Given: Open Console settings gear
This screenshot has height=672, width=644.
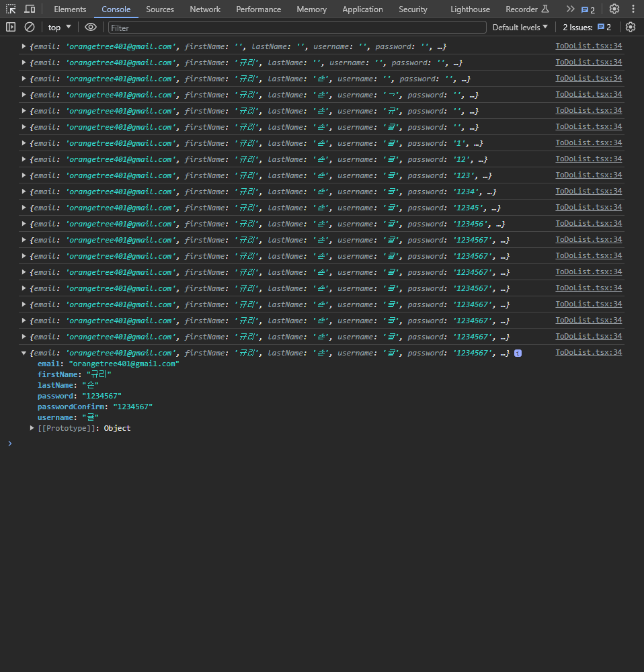Looking at the screenshot, I should click(x=631, y=28).
